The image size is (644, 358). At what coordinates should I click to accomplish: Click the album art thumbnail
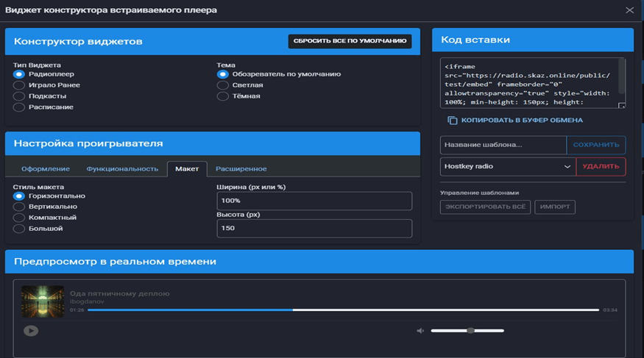point(43,301)
